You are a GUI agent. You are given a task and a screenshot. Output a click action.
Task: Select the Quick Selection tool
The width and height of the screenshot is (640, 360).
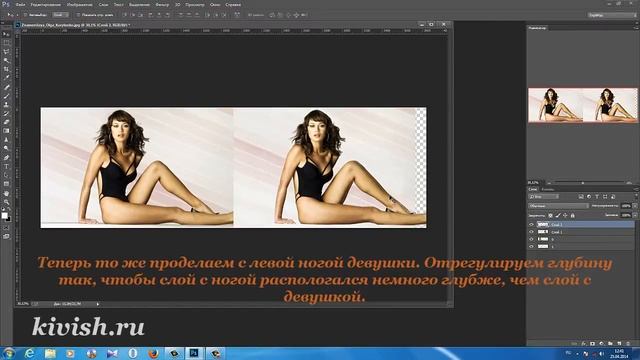[x=6, y=60]
